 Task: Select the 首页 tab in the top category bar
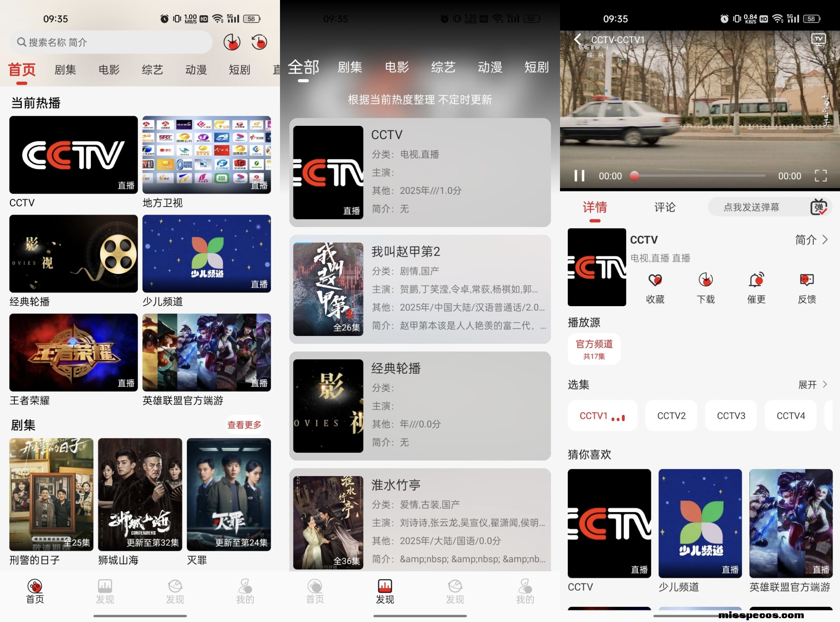pyautogui.click(x=22, y=70)
